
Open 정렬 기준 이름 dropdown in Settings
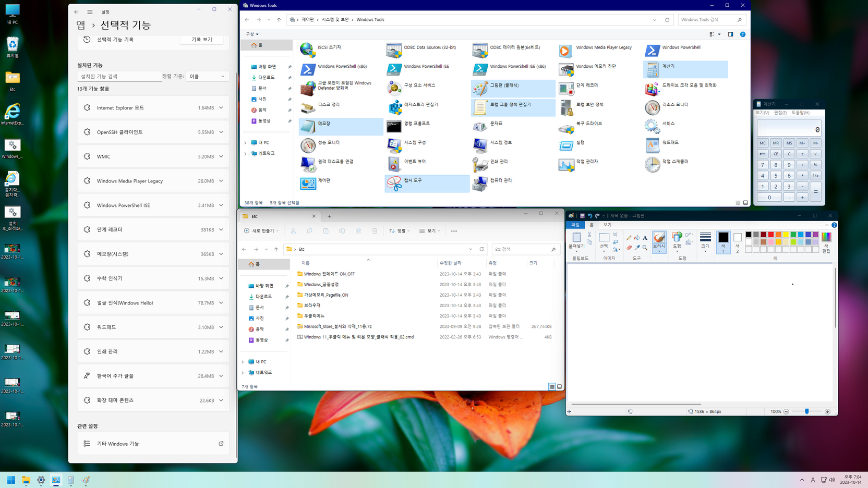coord(207,77)
